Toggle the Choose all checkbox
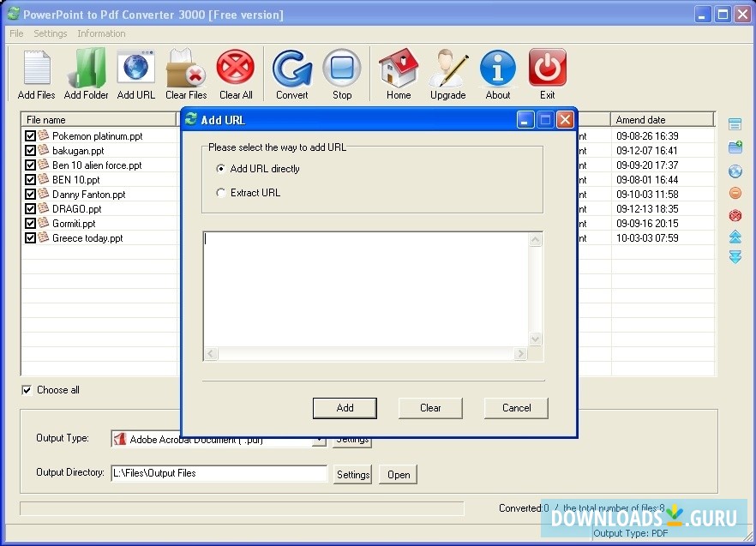The image size is (756, 546). [28, 390]
